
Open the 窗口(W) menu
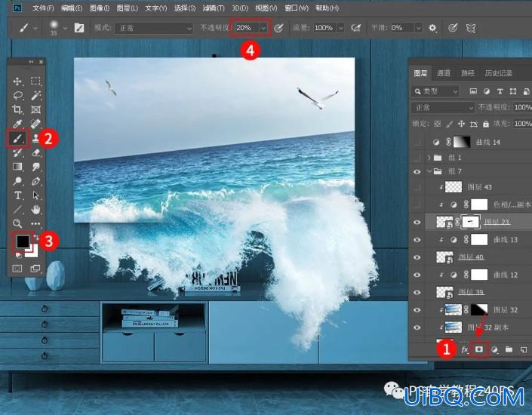[297, 8]
